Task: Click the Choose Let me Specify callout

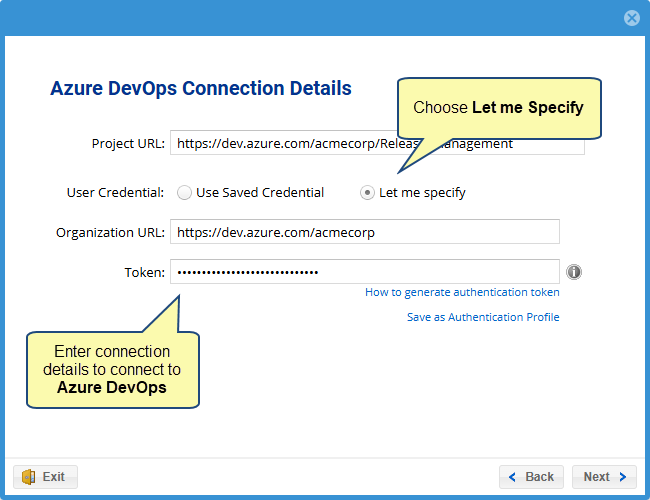Action: point(498,108)
